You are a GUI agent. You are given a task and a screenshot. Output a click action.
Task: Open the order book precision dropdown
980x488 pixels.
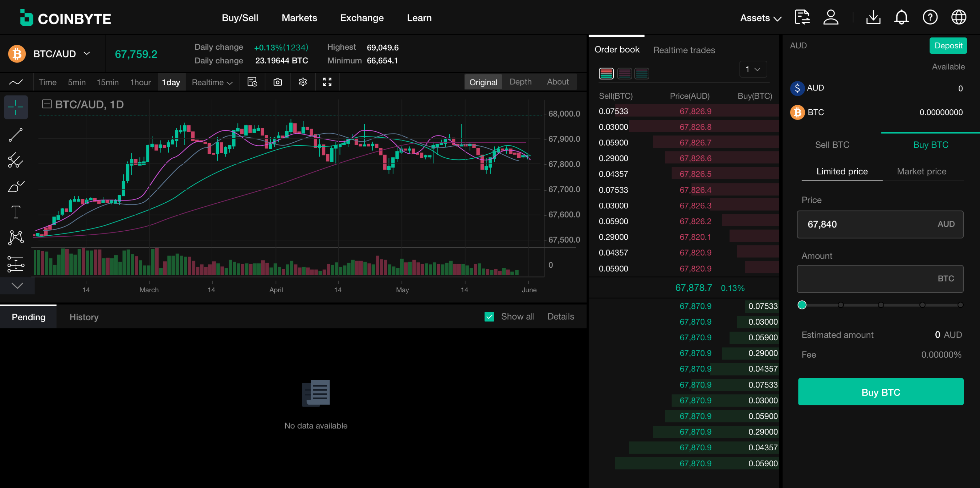[x=753, y=69]
